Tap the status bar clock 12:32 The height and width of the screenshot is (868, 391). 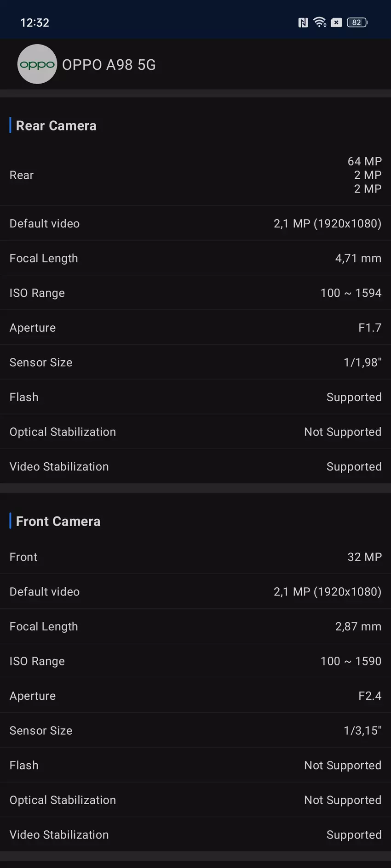(35, 23)
